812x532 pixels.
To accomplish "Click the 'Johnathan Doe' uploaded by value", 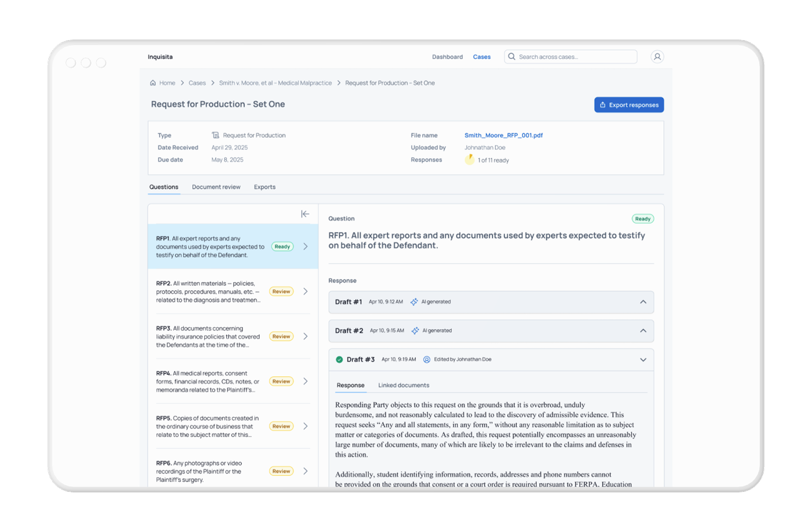I will tap(485, 148).
